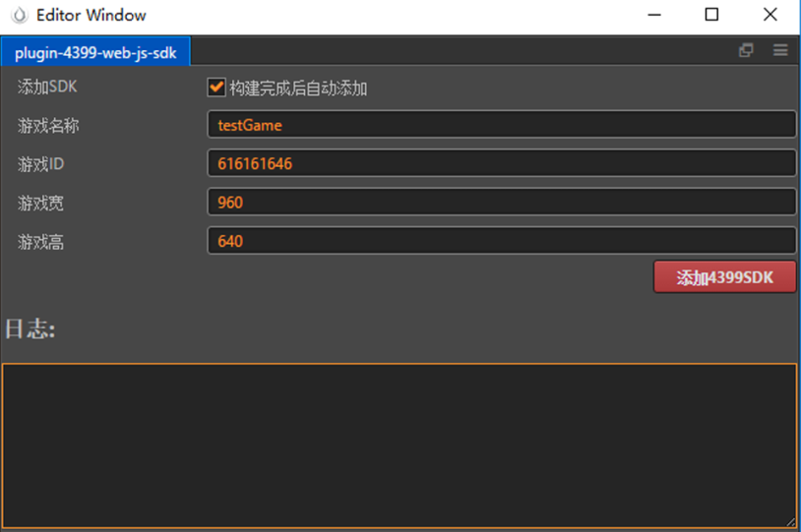Click the panel pop-out icon
The height and width of the screenshot is (532, 801).
[746, 50]
